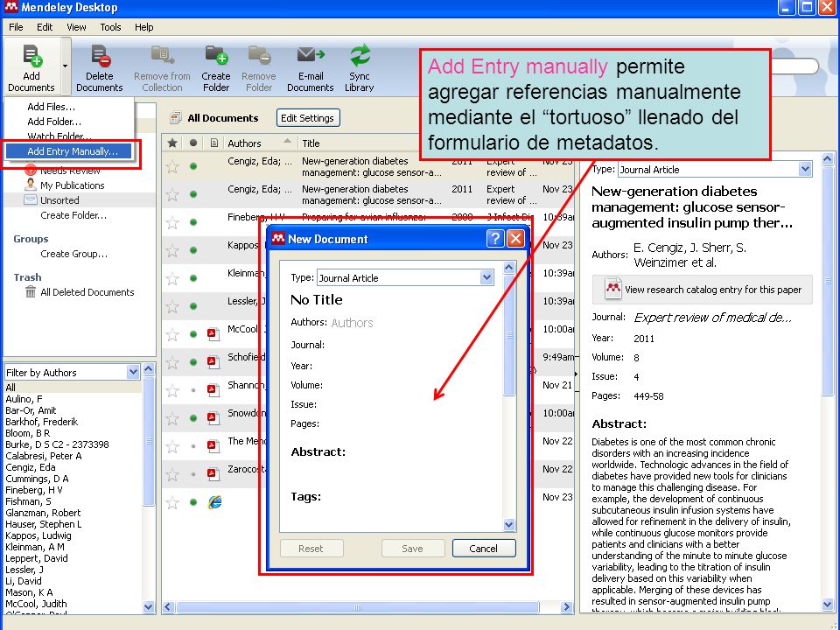Open Type dropdown in details panel

coord(805,169)
